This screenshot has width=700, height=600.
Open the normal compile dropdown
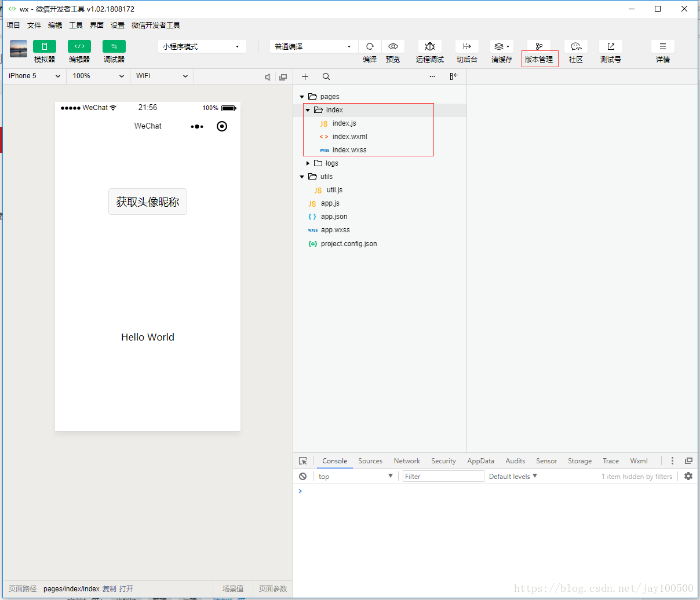click(313, 46)
